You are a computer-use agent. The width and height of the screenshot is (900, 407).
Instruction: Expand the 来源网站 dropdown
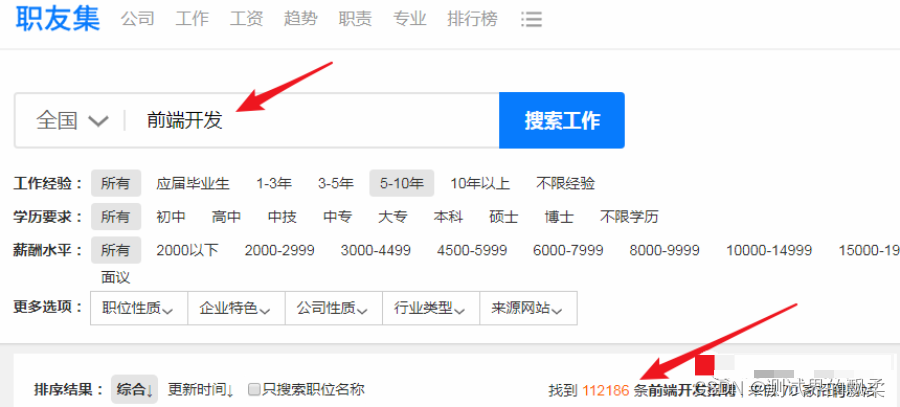528,308
